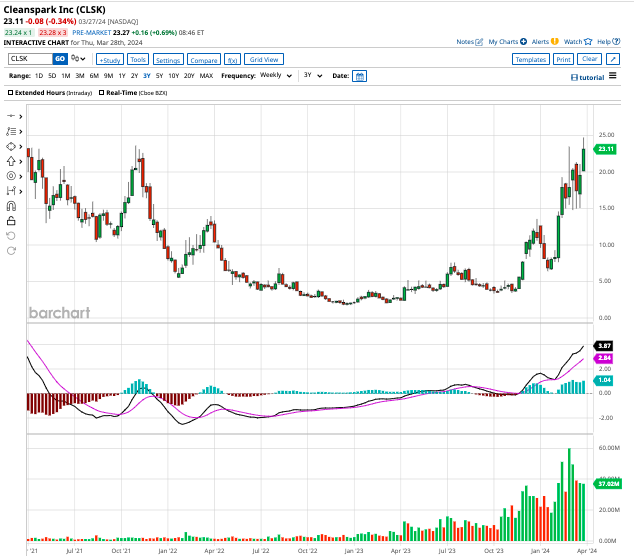This screenshot has width=634, height=560.
Task: Select the 1Y range
Action: [122, 76]
